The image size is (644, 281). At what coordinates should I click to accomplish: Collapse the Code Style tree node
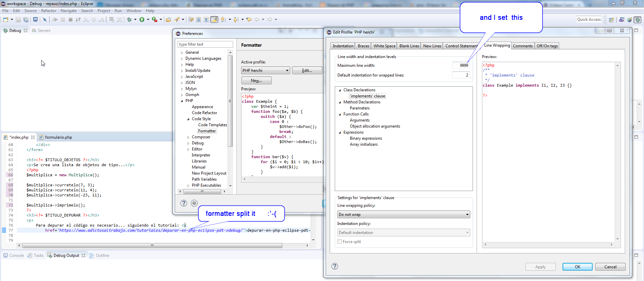point(189,119)
